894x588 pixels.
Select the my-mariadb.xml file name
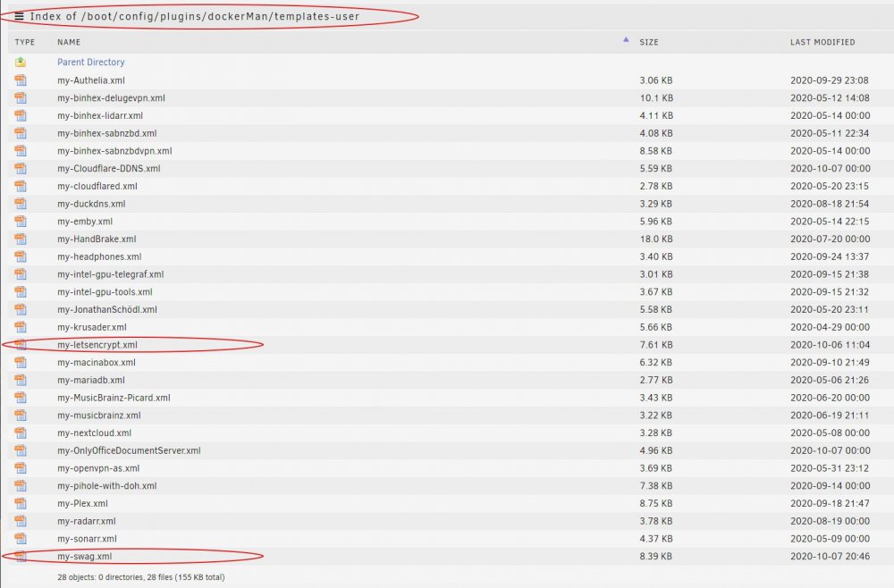click(90, 380)
